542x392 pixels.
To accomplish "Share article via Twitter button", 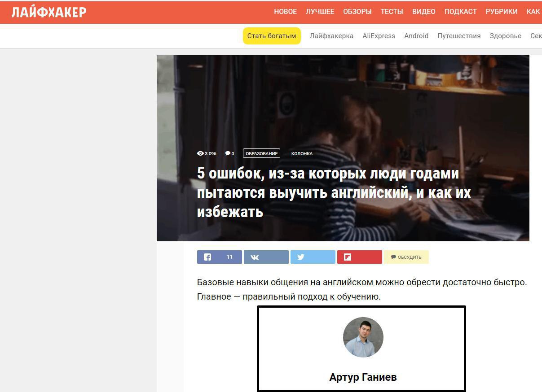I will pyautogui.click(x=313, y=257).
